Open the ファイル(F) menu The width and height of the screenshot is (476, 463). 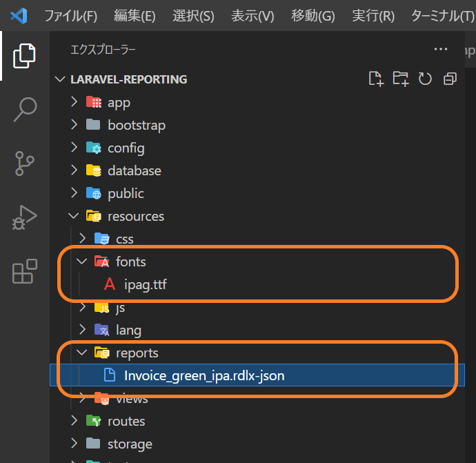tap(71, 16)
